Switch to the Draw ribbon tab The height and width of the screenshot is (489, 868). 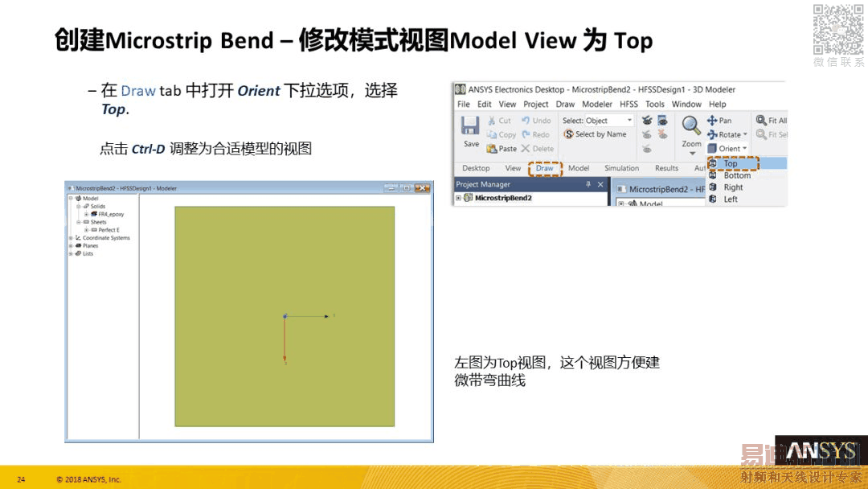[545, 168]
